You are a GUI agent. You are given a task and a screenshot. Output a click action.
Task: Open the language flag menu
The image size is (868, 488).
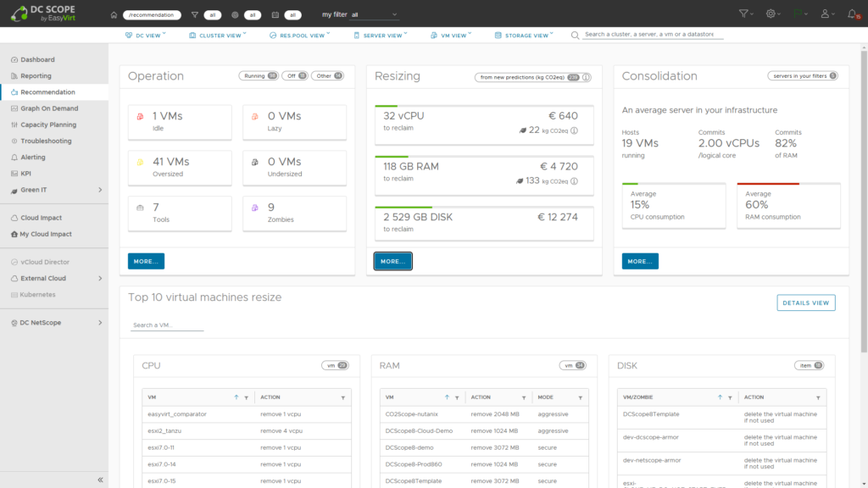pos(800,14)
